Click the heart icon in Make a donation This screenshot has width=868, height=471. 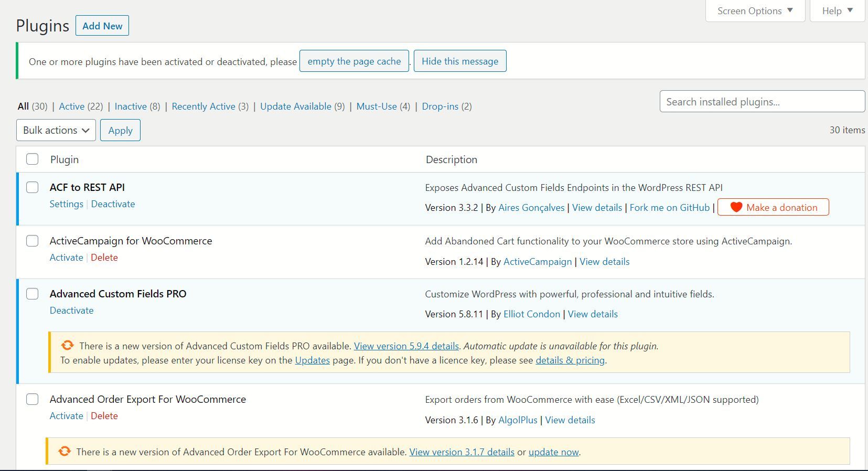(x=736, y=207)
